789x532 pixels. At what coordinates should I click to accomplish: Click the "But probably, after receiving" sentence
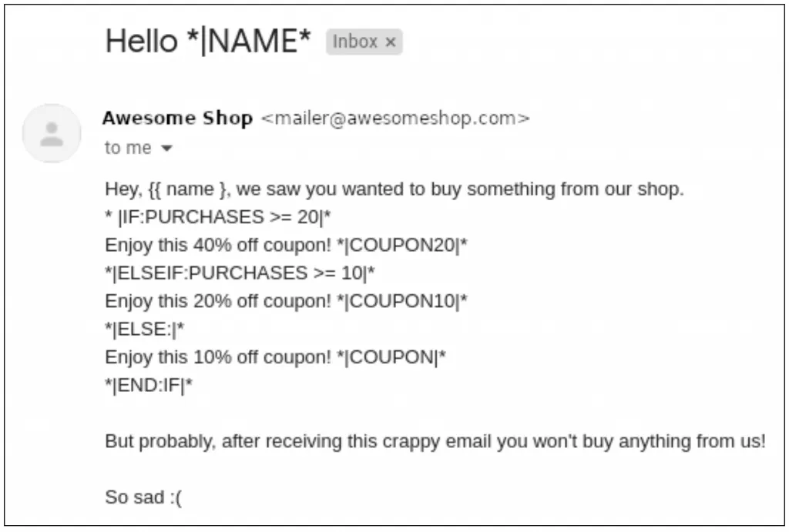click(435, 441)
